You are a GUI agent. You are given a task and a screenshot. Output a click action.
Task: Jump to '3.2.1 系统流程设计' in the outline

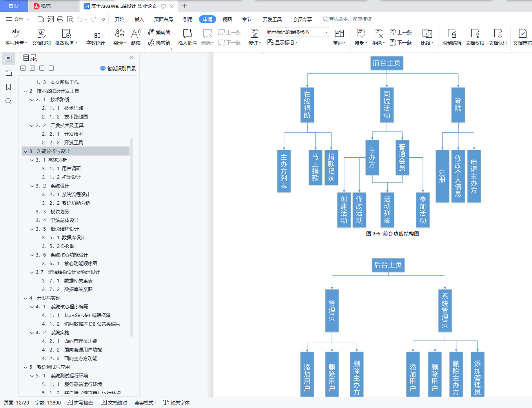(x=66, y=195)
